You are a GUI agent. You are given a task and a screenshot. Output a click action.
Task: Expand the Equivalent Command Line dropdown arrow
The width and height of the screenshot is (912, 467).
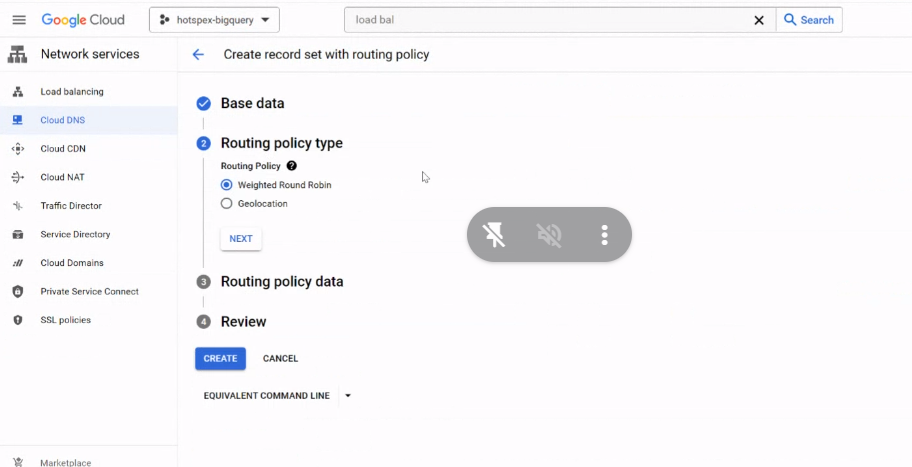pyautogui.click(x=348, y=395)
